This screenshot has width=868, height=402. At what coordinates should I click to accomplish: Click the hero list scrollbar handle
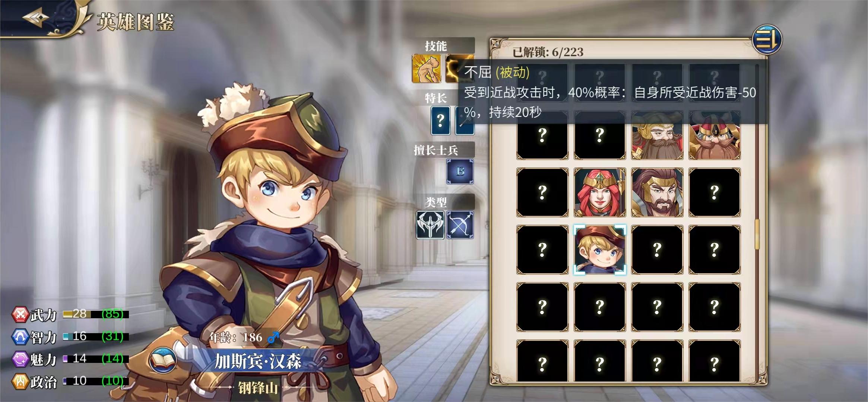pyautogui.click(x=757, y=234)
